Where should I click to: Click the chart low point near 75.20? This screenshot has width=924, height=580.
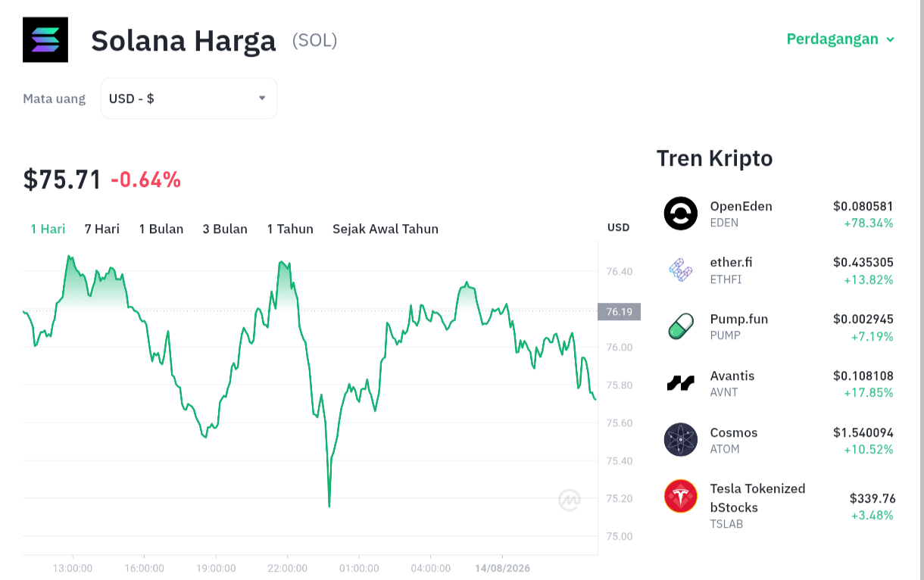[x=329, y=505]
